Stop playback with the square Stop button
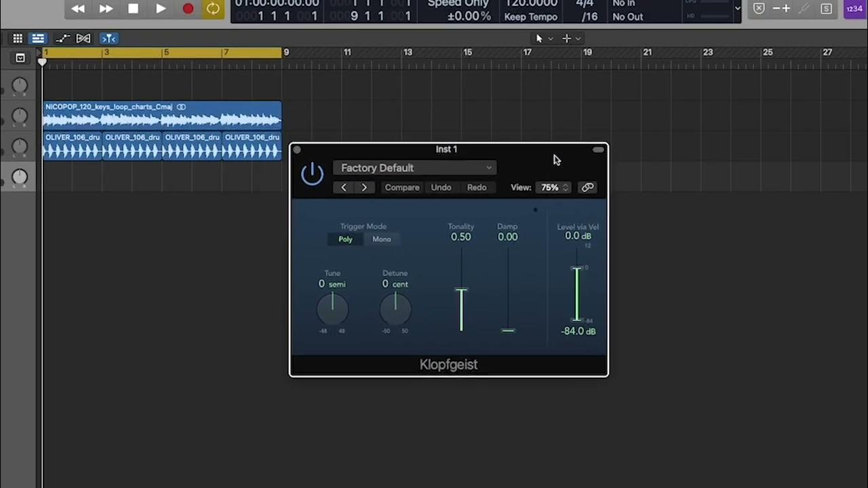 click(133, 9)
